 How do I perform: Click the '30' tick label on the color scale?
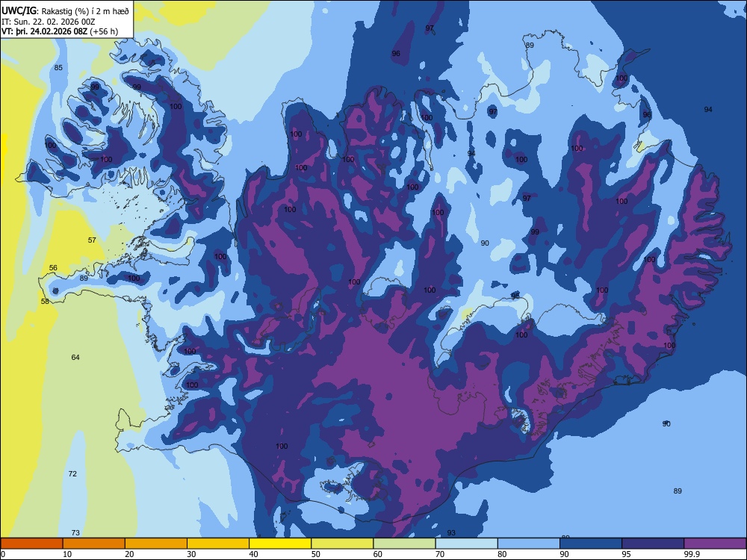191,554
